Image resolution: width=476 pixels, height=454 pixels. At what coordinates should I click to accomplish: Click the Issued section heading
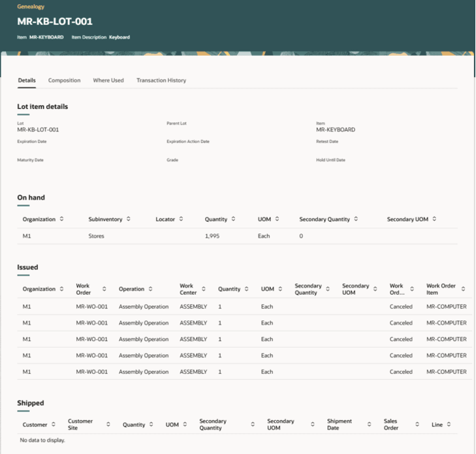[x=27, y=267]
